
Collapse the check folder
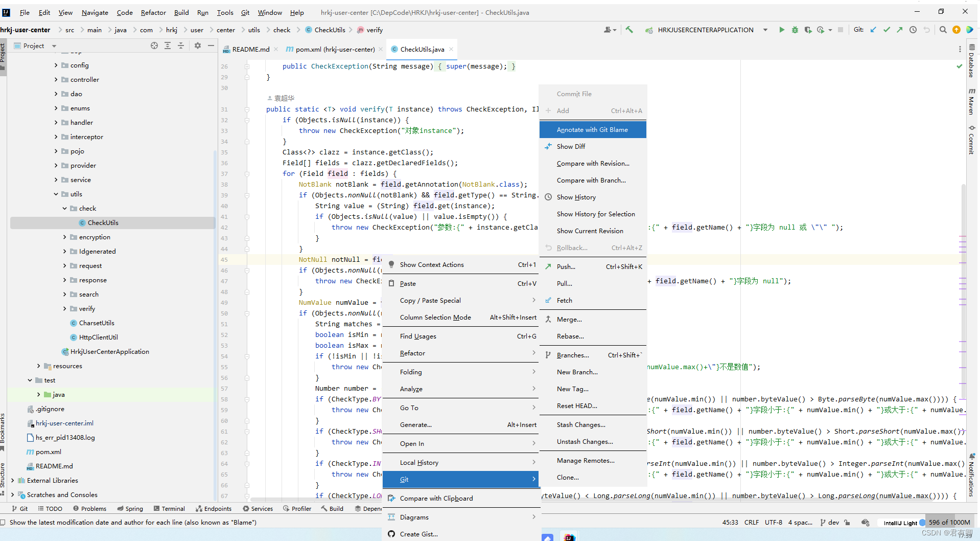point(64,209)
